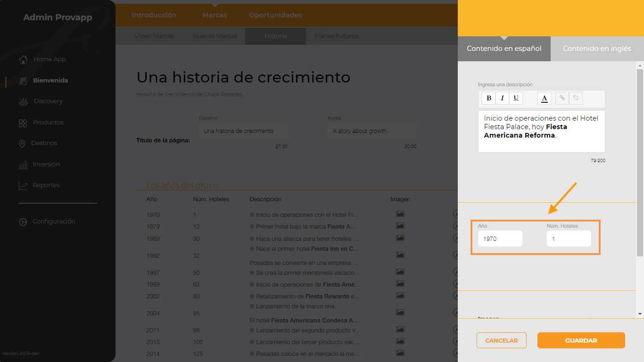The width and height of the screenshot is (644, 362).
Task: Apply Underline formatting
Action: pyautogui.click(x=516, y=98)
